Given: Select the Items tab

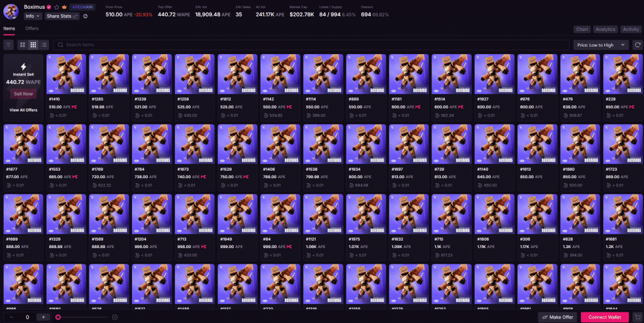Looking at the screenshot, I should (9, 29).
